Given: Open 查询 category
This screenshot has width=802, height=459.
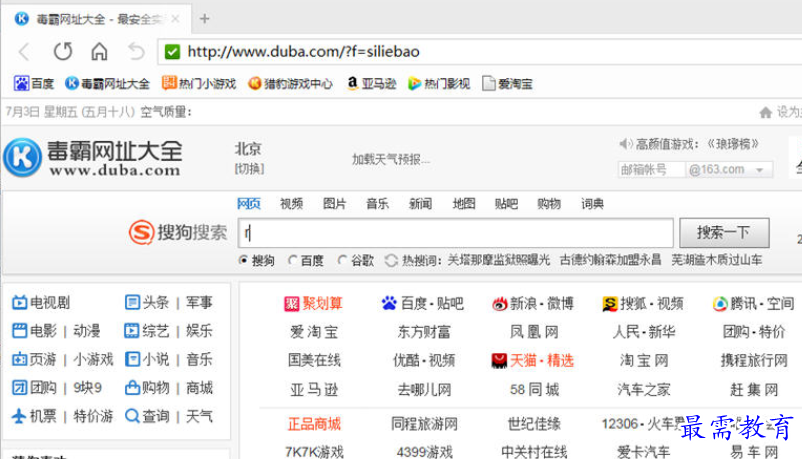Looking at the screenshot, I should click(x=147, y=416).
